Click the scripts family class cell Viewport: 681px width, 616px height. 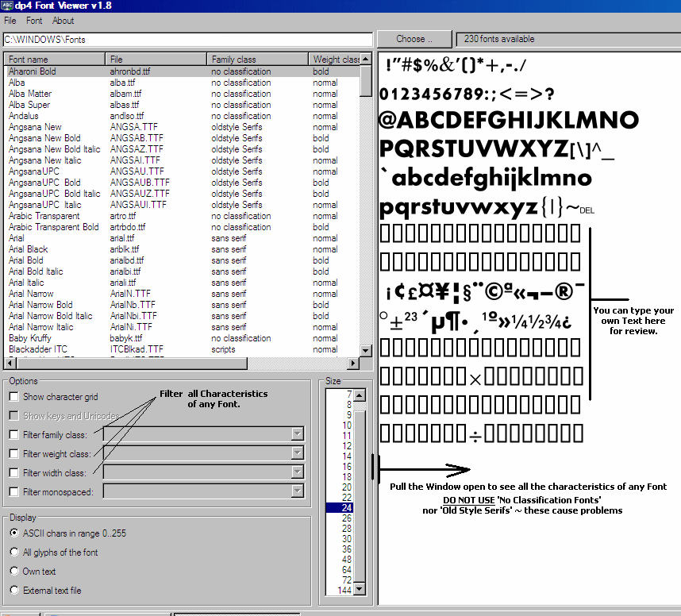223,348
